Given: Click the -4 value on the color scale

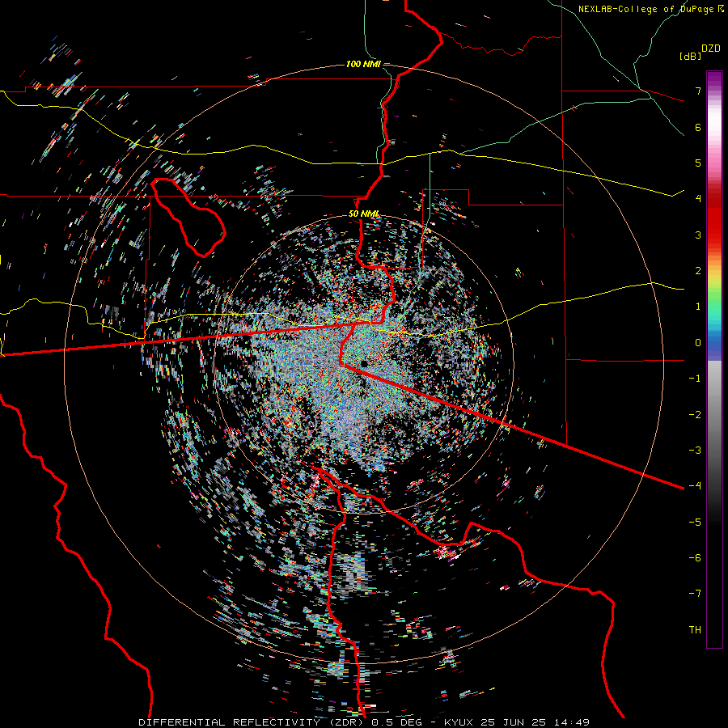Looking at the screenshot, I should 695,486.
